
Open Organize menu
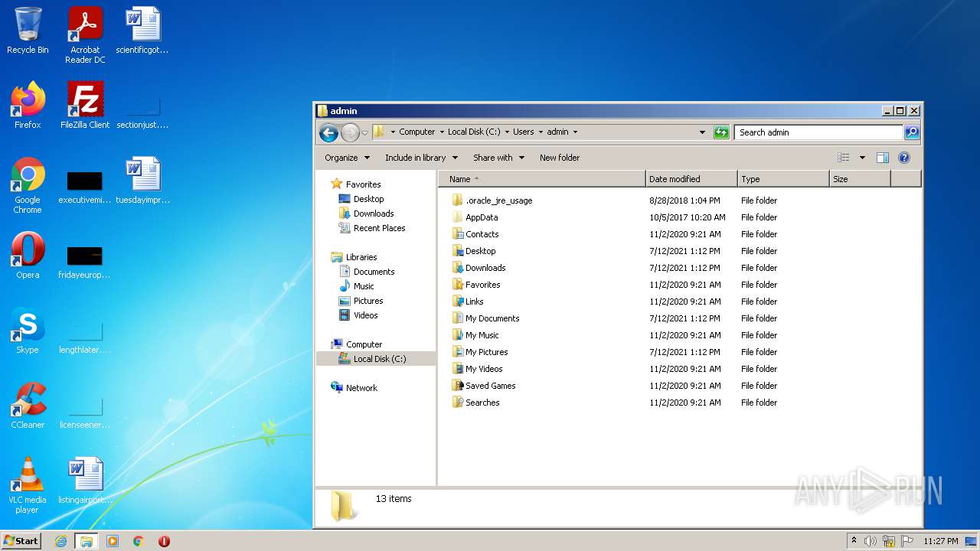click(347, 158)
